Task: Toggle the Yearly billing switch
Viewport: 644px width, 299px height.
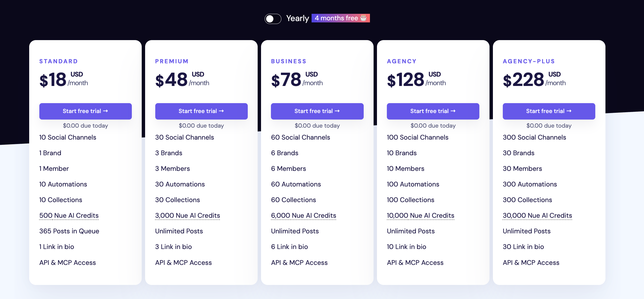Action: [273, 18]
